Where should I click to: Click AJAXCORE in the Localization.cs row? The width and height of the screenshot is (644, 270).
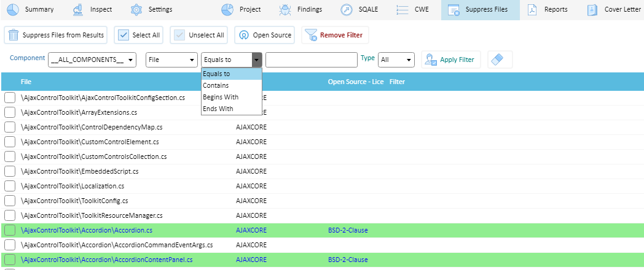(251, 187)
